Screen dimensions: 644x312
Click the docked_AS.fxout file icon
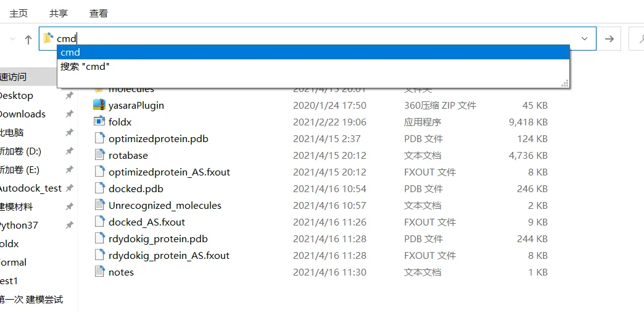coord(99,221)
